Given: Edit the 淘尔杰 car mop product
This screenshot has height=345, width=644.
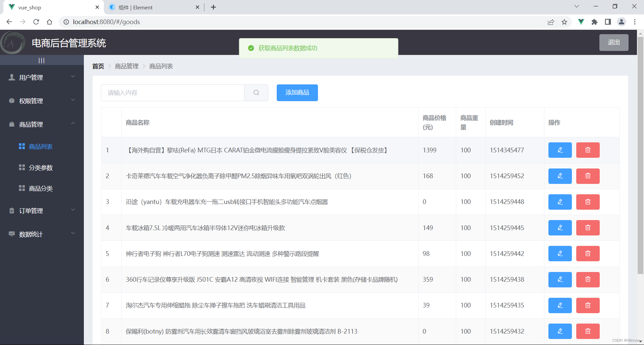Looking at the screenshot, I should pos(560,305).
